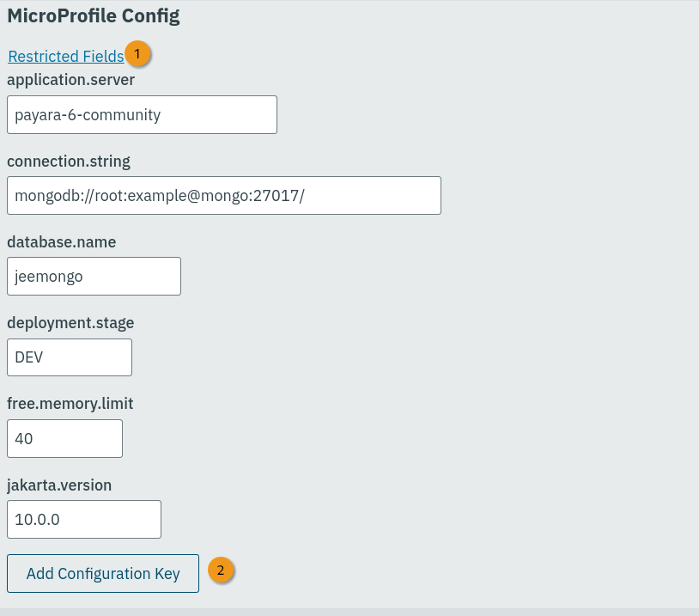
Task: Open the Restricted Fields link
Action: [66, 57]
